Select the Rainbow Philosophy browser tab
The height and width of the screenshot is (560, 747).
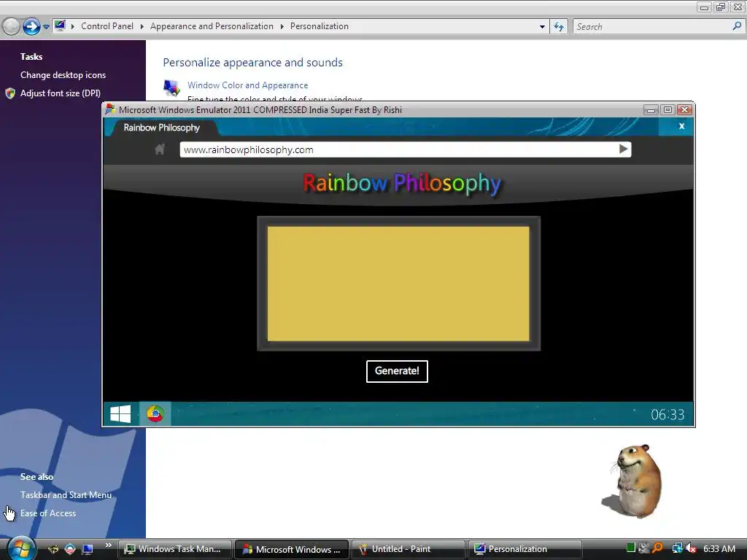coord(161,128)
